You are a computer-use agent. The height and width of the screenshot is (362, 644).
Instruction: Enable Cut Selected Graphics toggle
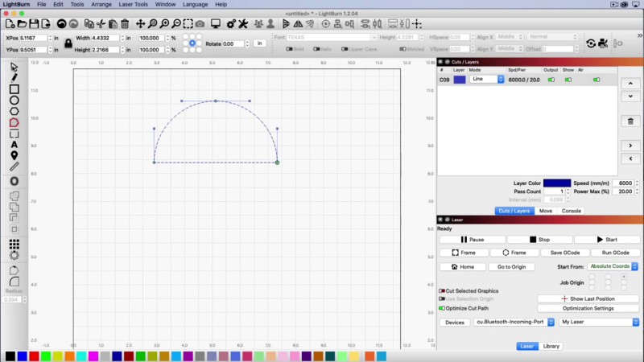(442, 290)
